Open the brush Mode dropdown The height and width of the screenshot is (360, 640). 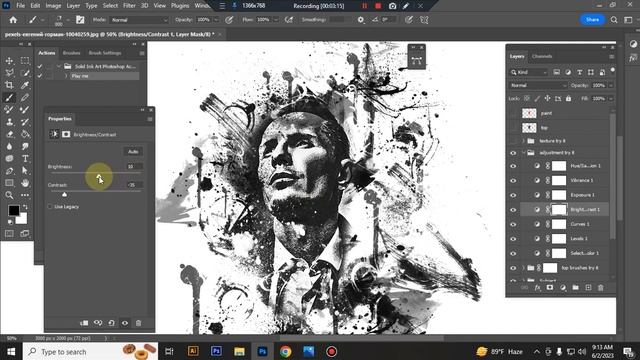coord(139,20)
